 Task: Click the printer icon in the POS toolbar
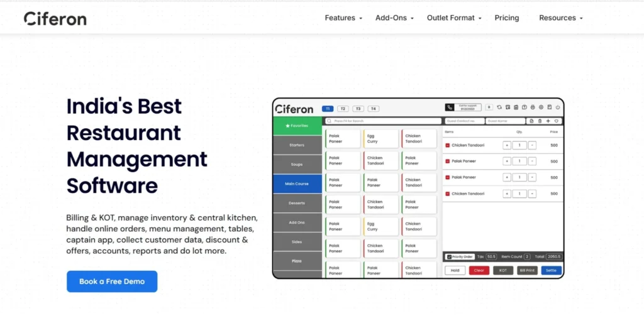pyautogui.click(x=533, y=107)
